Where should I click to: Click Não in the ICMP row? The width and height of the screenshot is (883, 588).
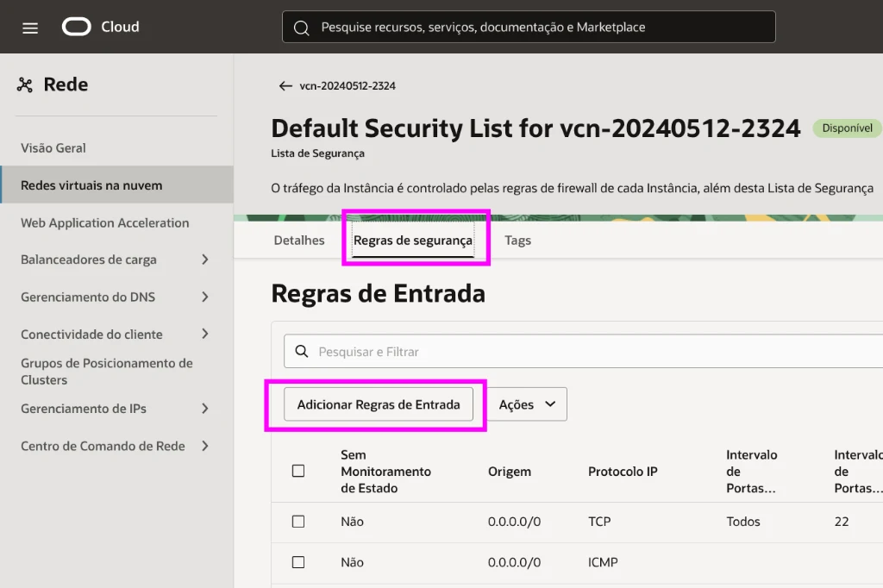point(352,562)
